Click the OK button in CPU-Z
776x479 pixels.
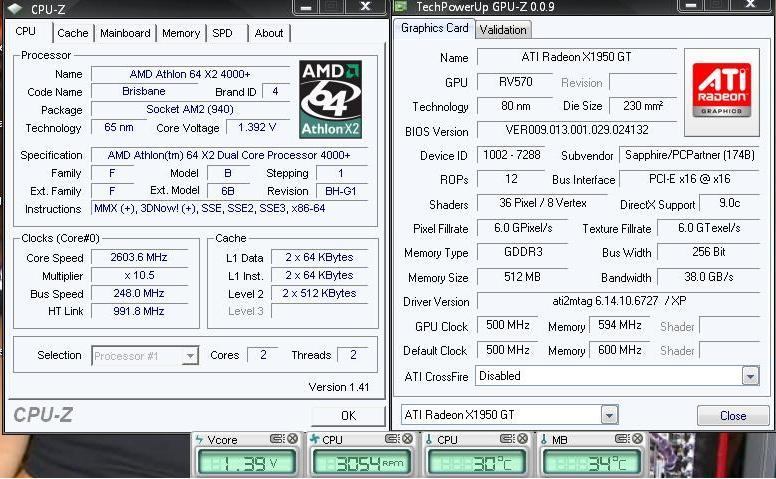(x=348, y=416)
